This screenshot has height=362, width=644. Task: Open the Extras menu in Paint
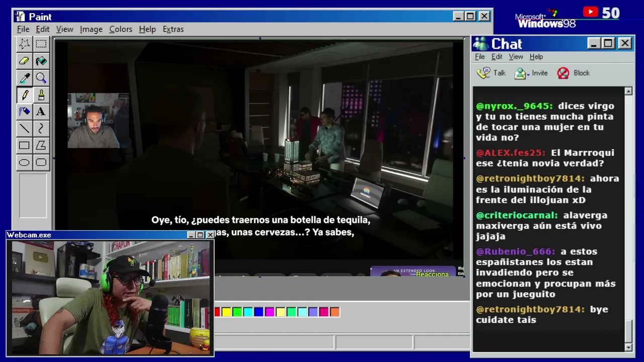click(173, 29)
